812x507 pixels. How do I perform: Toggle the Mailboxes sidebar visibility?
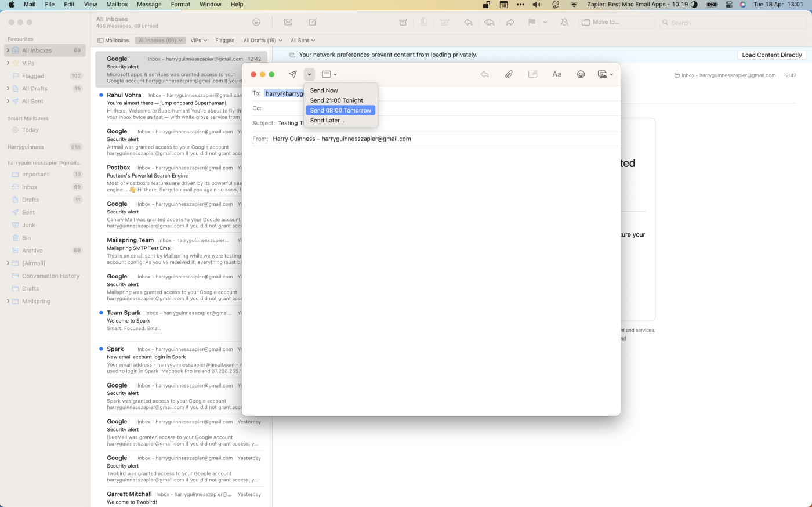pos(113,40)
